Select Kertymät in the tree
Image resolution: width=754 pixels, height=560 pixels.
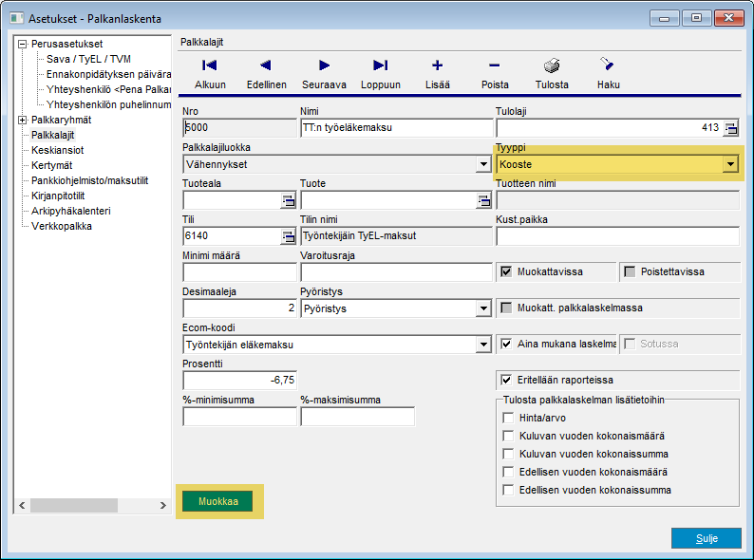(x=51, y=165)
